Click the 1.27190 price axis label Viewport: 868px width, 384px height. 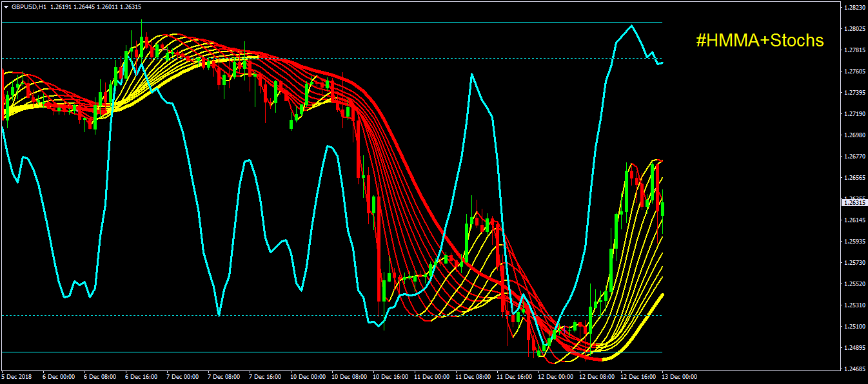pyautogui.click(x=855, y=114)
